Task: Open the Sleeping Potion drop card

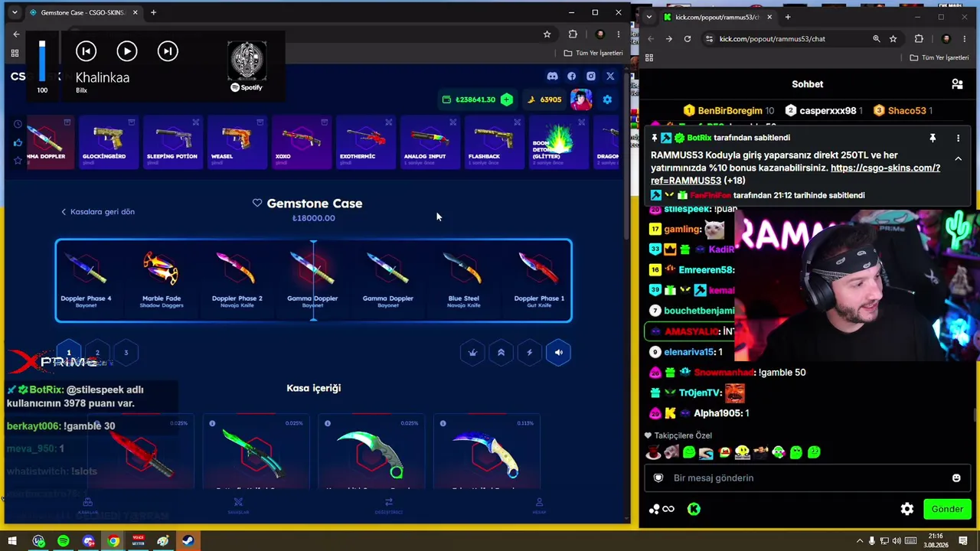Action: pyautogui.click(x=172, y=143)
